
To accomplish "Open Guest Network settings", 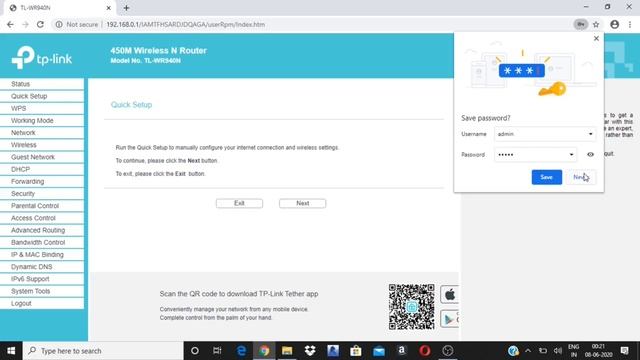I will pos(42,157).
